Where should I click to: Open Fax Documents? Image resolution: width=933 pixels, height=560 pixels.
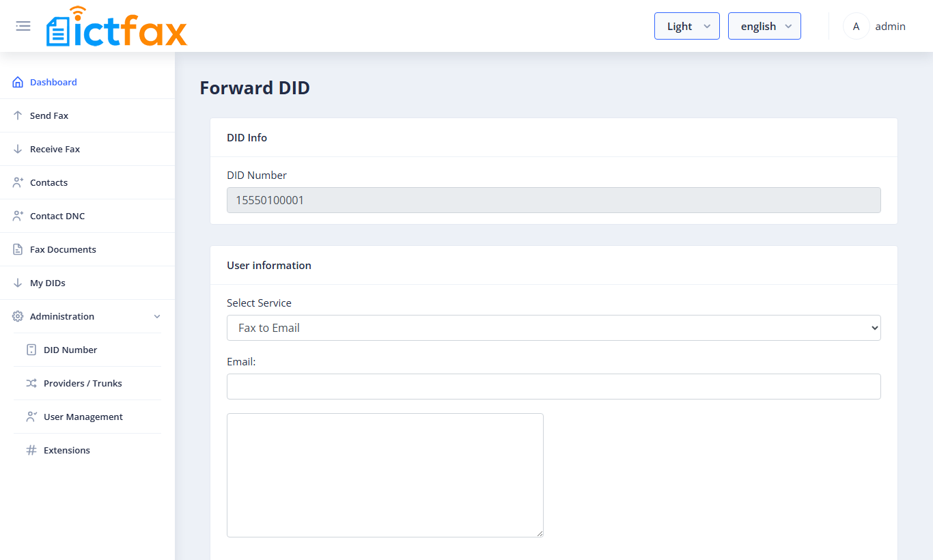[63, 249]
